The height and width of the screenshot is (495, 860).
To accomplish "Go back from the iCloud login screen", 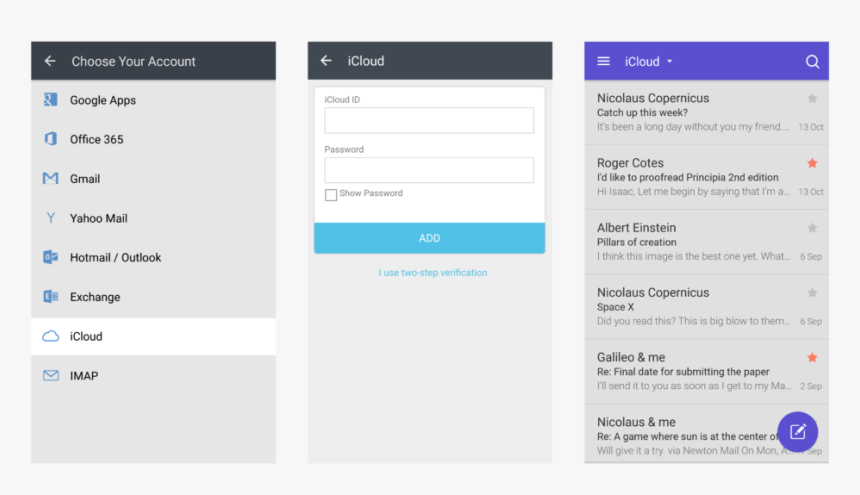I will click(326, 60).
